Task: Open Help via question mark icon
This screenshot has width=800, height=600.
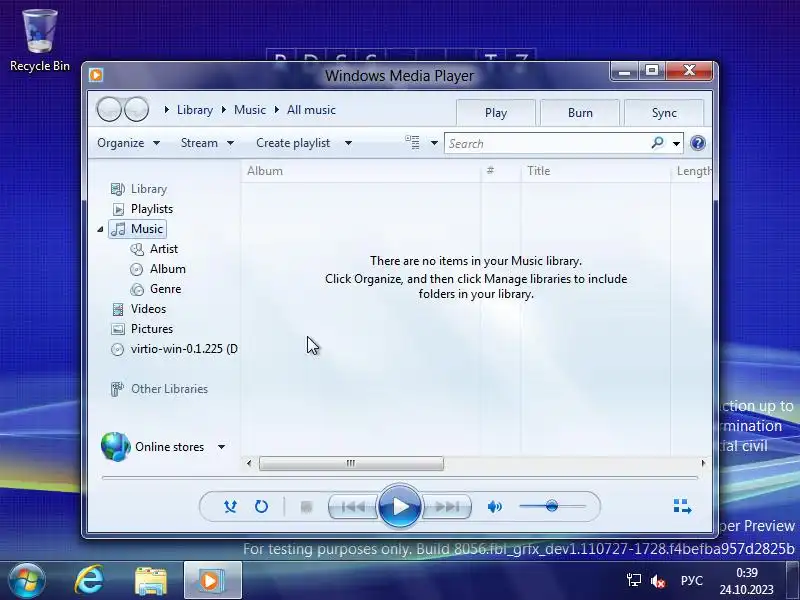Action: click(697, 143)
